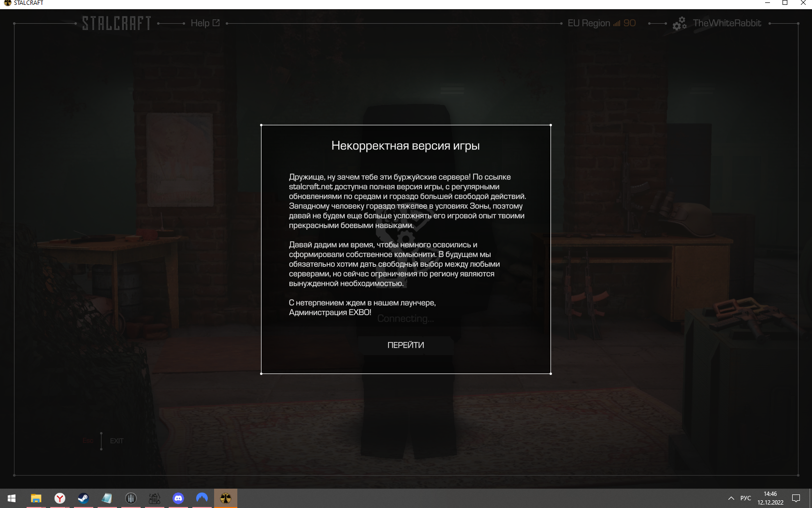Image resolution: width=812 pixels, height=508 pixels.
Task: Open the Windows Start menu
Action: [12, 498]
